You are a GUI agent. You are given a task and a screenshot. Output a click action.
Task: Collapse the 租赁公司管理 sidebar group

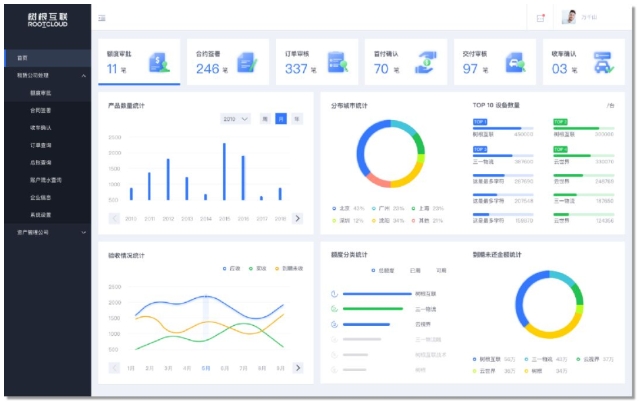(x=84, y=75)
